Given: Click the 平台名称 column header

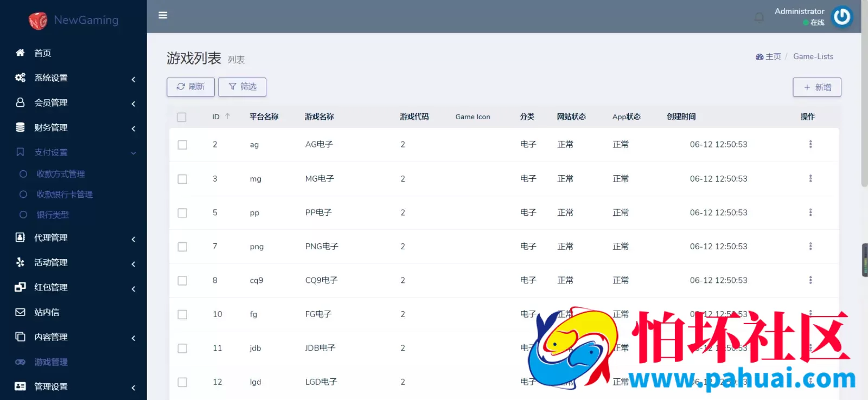Looking at the screenshot, I should point(264,117).
